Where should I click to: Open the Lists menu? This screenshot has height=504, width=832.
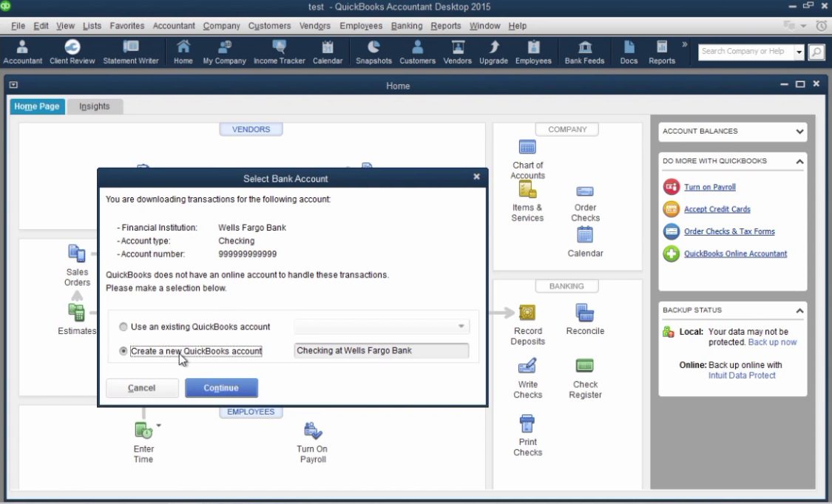[92, 25]
